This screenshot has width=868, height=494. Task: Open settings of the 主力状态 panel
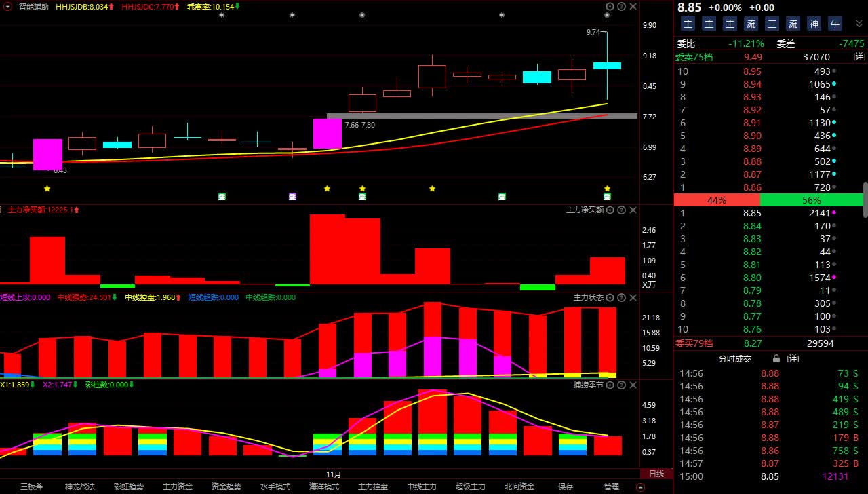610,298
